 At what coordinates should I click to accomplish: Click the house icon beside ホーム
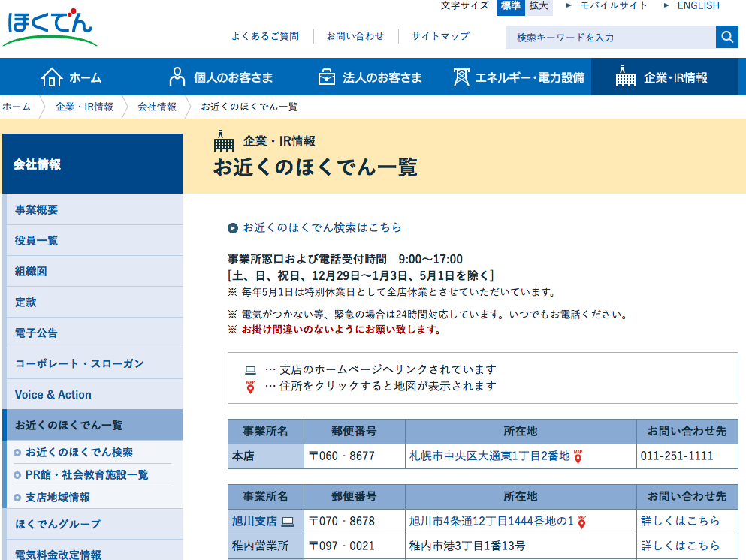[x=51, y=77]
